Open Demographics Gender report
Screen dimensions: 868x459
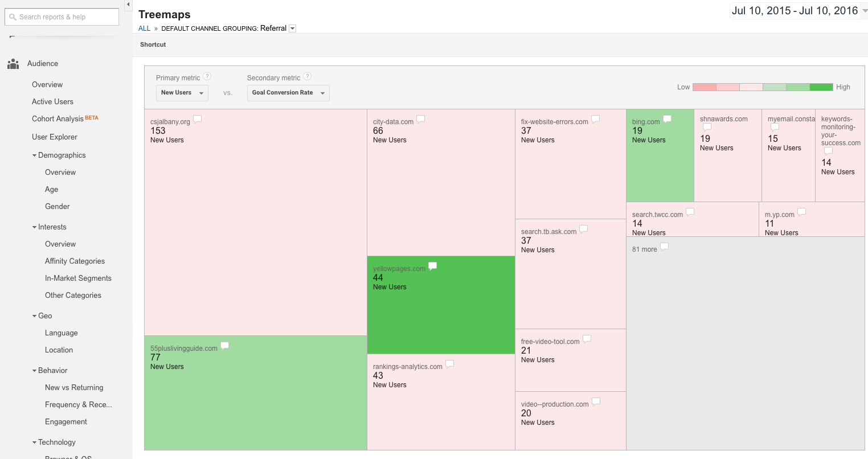tap(58, 206)
